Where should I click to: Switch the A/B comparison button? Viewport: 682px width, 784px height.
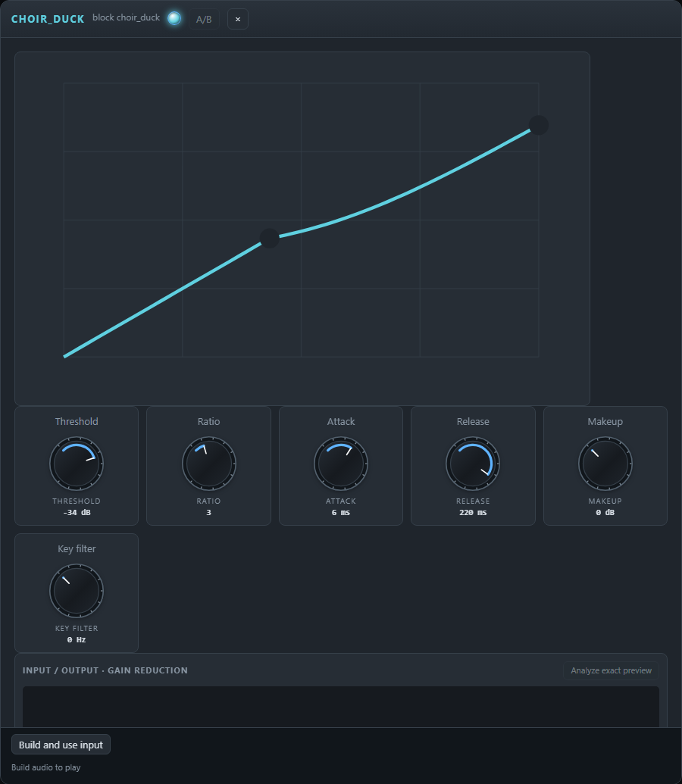click(204, 20)
